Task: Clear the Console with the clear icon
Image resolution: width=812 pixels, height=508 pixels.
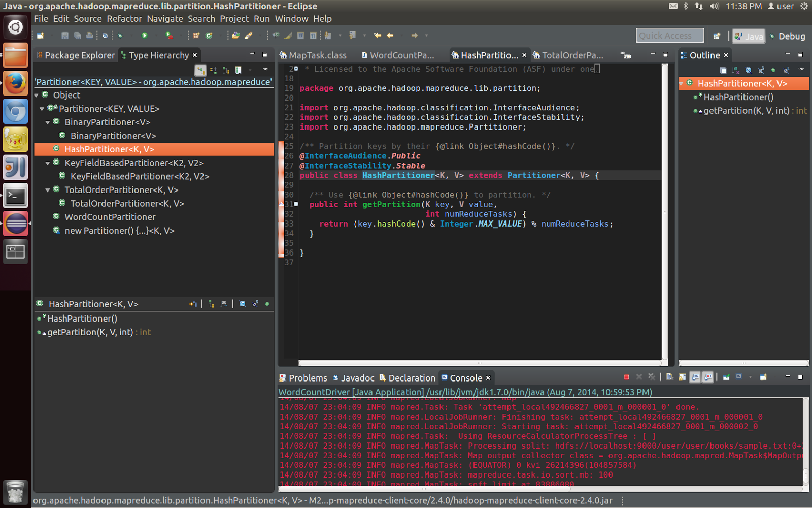Action: [x=669, y=377]
